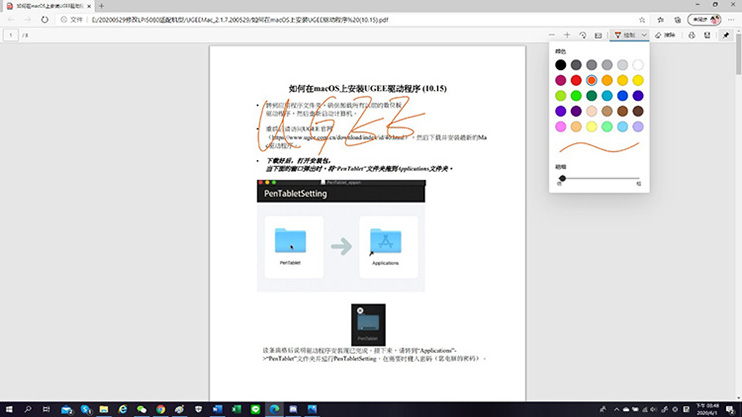Pick the dark brown ink color
The height and width of the screenshot is (417, 742).
pos(638,111)
